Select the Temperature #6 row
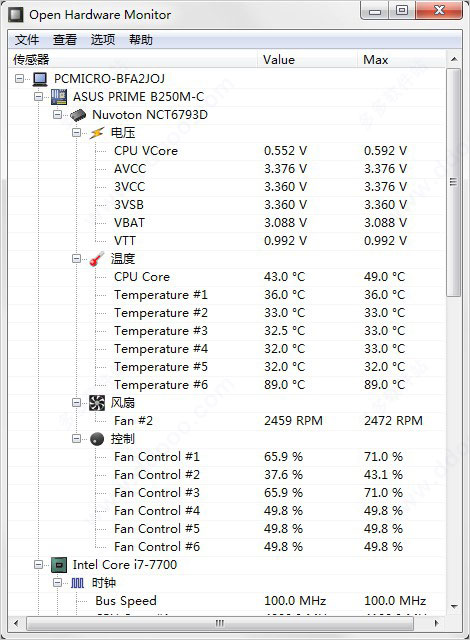This screenshot has width=470, height=640. point(227,385)
